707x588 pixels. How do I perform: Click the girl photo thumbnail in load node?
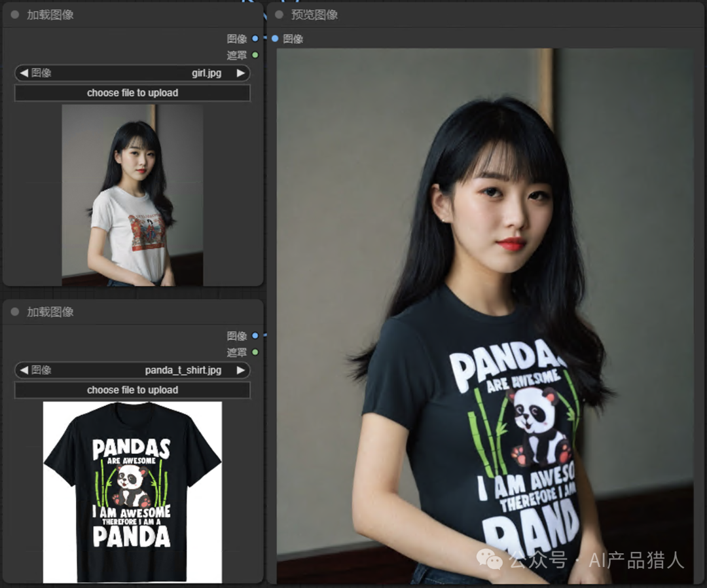(132, 195)
